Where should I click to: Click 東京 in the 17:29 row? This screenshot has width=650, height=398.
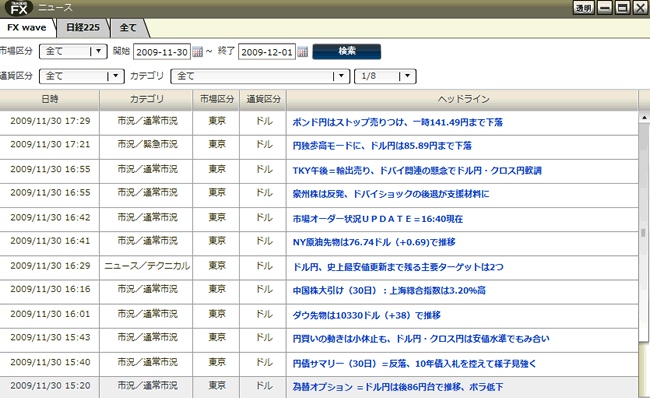point(217,121)
